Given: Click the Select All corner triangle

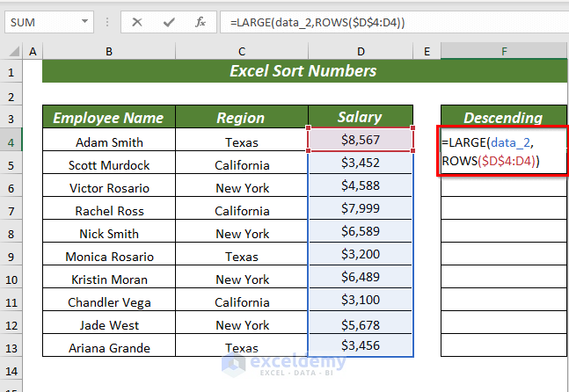Looking at the screenshot, I should (x=14, y=52).
